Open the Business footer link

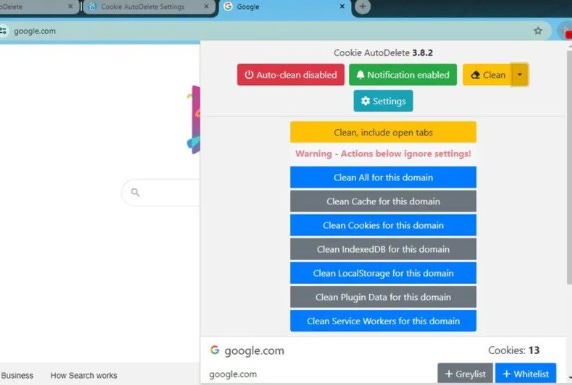coord(17,375)
